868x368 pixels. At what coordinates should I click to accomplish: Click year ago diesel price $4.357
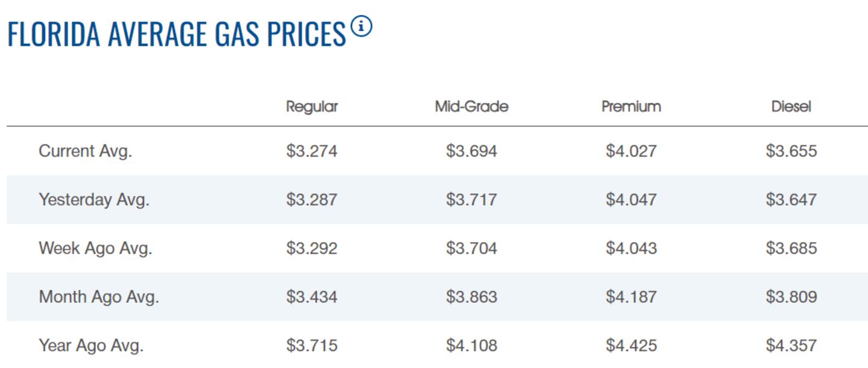pos(791,346)
